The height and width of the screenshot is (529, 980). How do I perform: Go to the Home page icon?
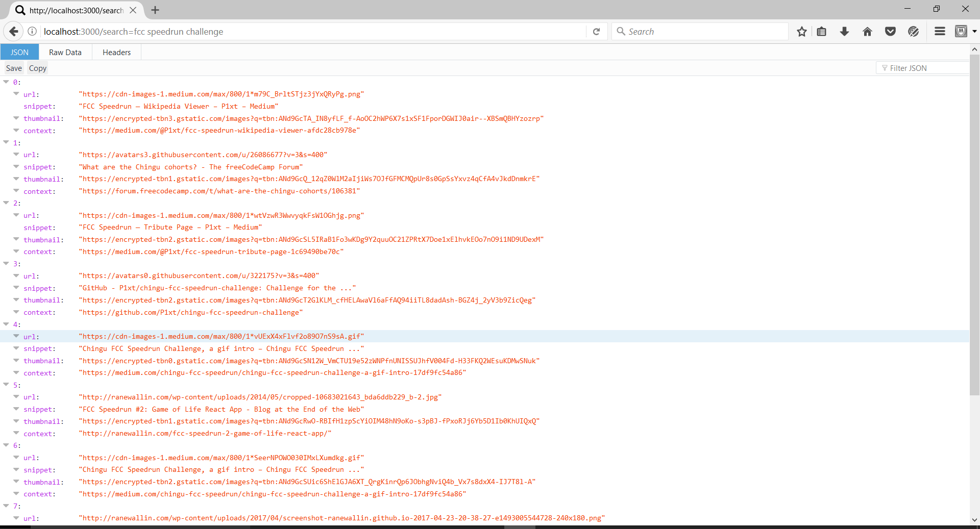pos(867,32)
